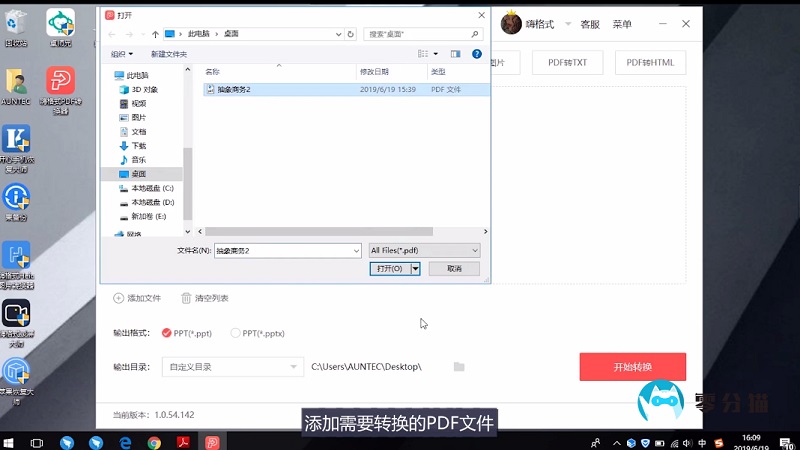
Task: Open the view mode dropdown arrow
Action: click(436, 53)
